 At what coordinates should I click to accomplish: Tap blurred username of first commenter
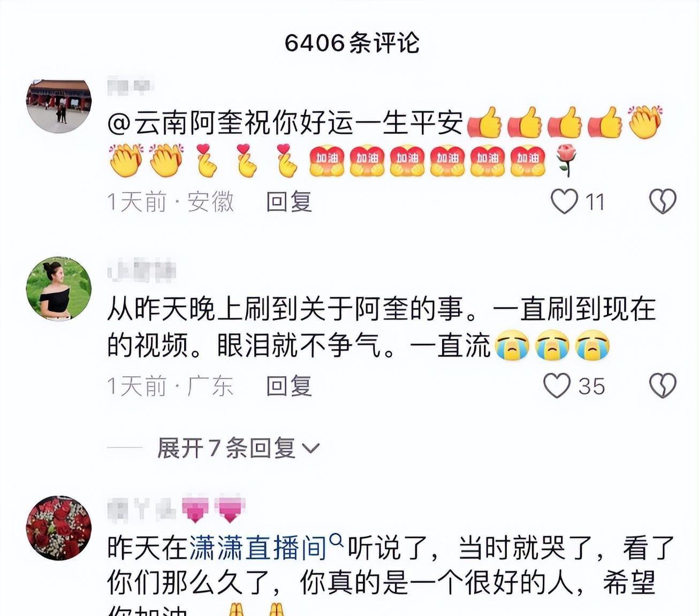pos(130,87)
